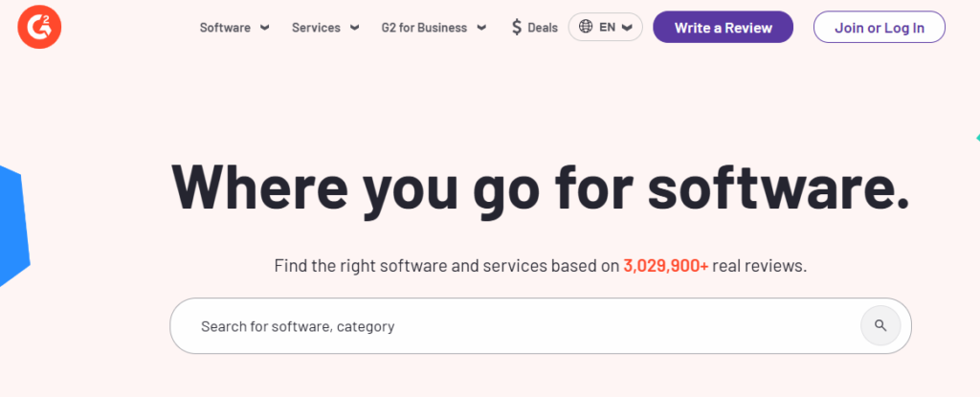980x397 pixels.
Task: Click the teal shape at right edge
Action: pos(977,138)
